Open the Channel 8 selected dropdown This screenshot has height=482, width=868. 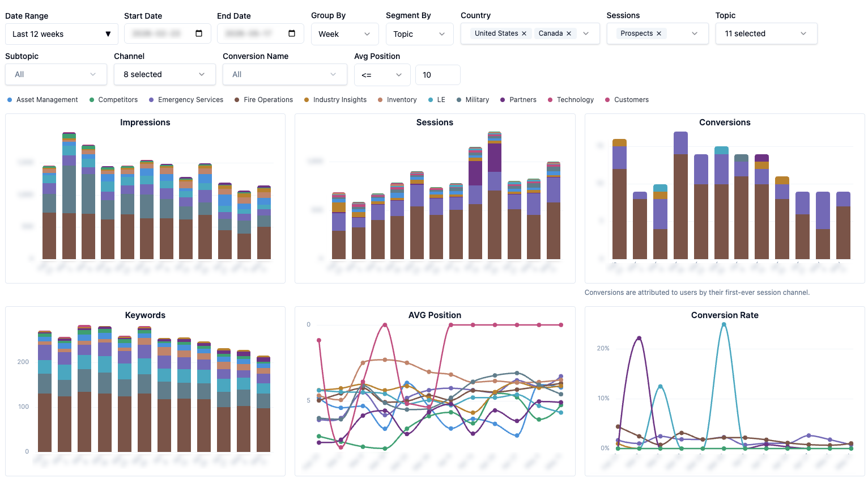tap(165, 74)
